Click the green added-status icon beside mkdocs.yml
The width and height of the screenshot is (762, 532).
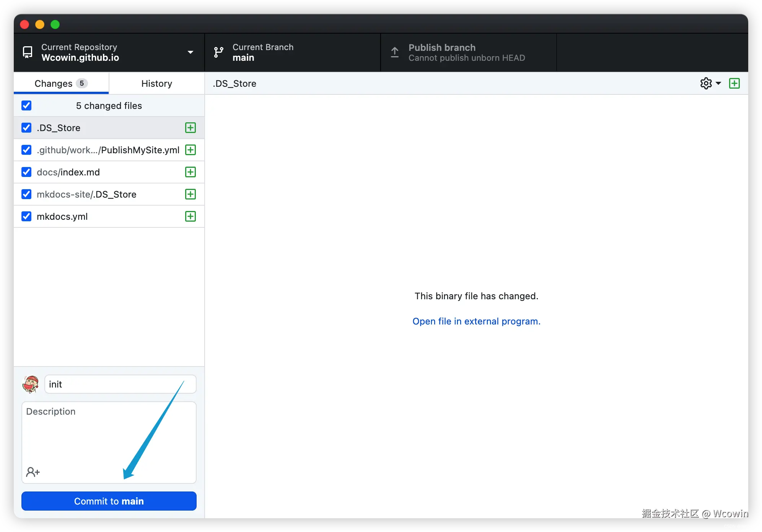tap(190, 216)
